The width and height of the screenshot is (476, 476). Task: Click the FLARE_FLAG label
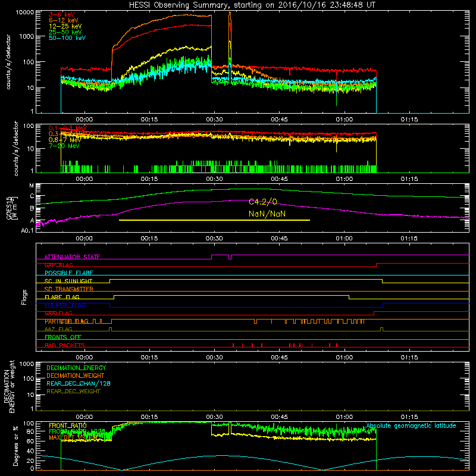click(62, 297)
